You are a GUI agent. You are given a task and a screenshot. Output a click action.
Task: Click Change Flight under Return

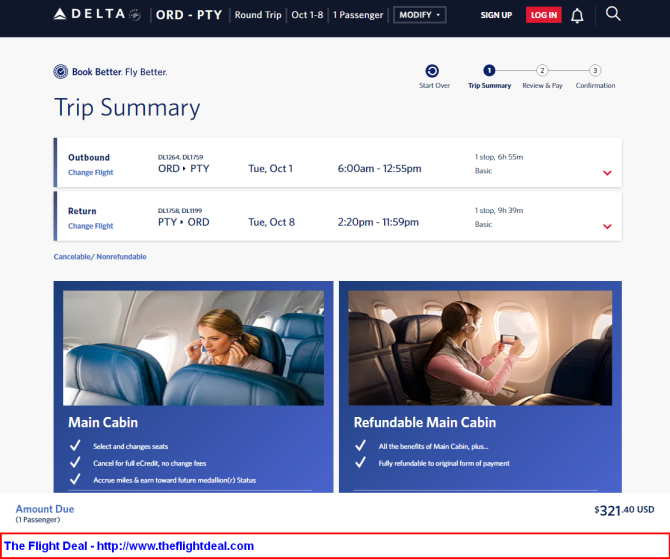90,226
